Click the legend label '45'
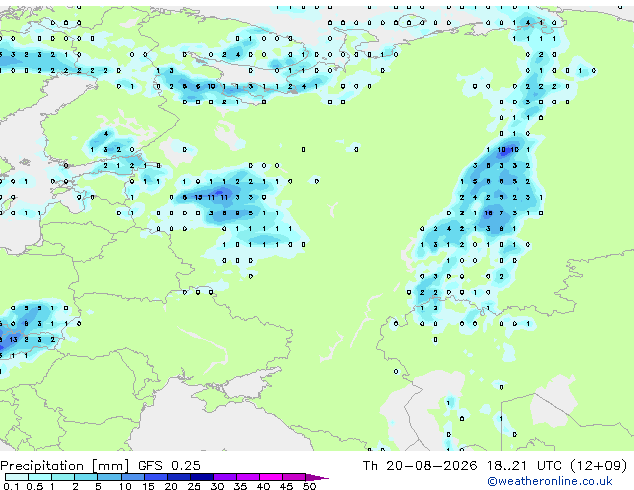 click(286, 486)
